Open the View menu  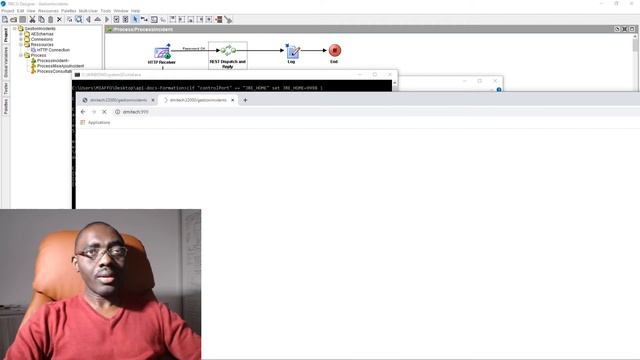tap(31, 11)
